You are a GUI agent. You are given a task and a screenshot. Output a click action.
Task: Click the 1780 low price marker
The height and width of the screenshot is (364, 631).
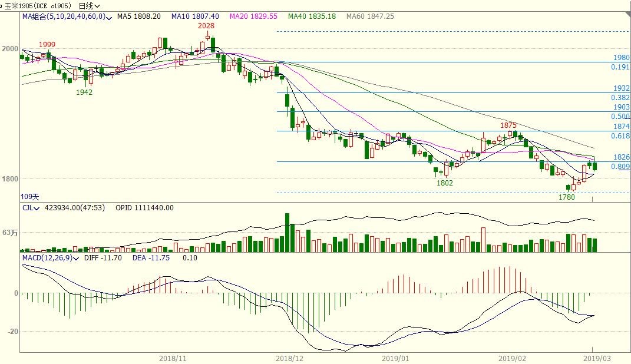coord(566,197)
